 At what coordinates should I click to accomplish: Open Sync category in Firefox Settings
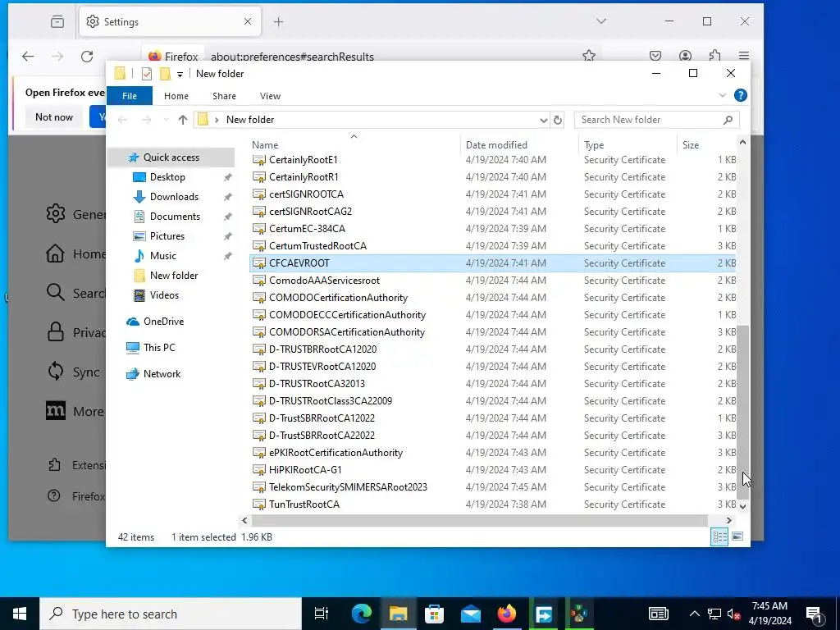(x=73, y=372)
